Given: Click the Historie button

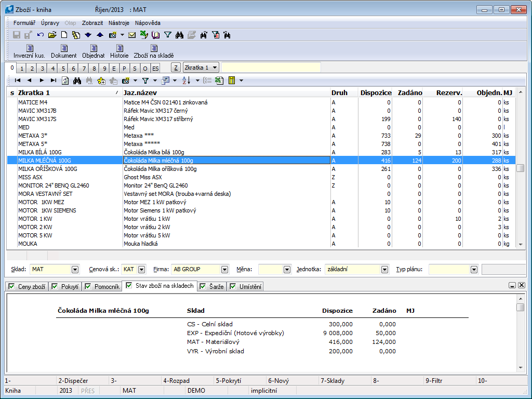Looking at the screenshot, I should coord(119,51).
